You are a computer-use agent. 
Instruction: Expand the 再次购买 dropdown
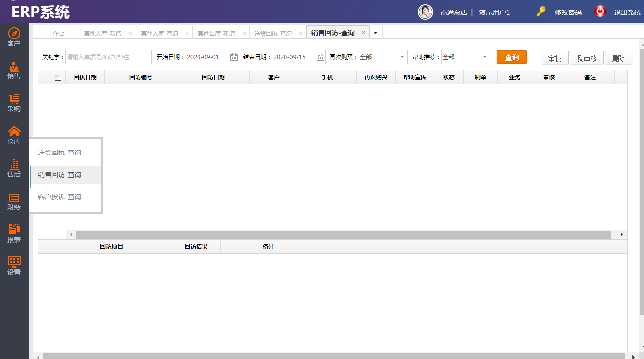402,57
